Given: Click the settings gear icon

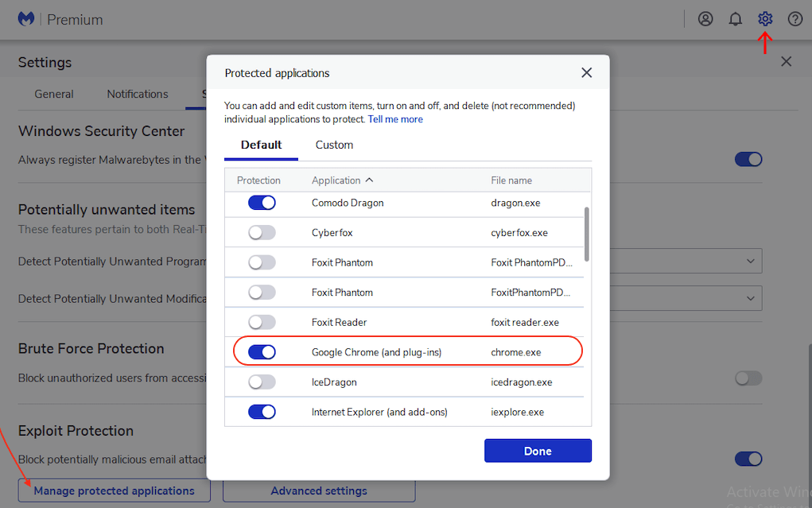Looking at the screenshot, I should 765,19.
